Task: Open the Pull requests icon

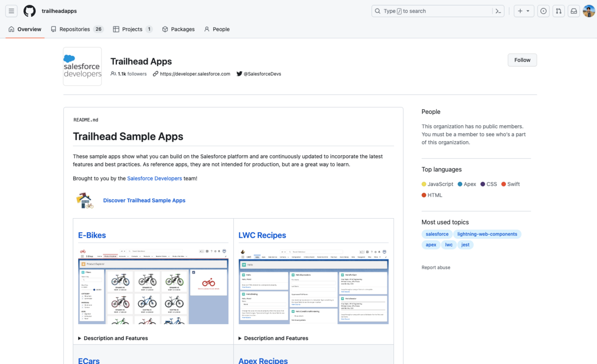Action: [x=559, y=11]
